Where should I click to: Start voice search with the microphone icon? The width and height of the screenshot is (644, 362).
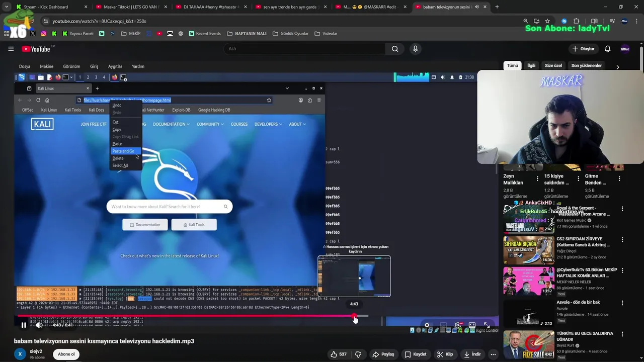pyautogui.click(x=415, y=49)
